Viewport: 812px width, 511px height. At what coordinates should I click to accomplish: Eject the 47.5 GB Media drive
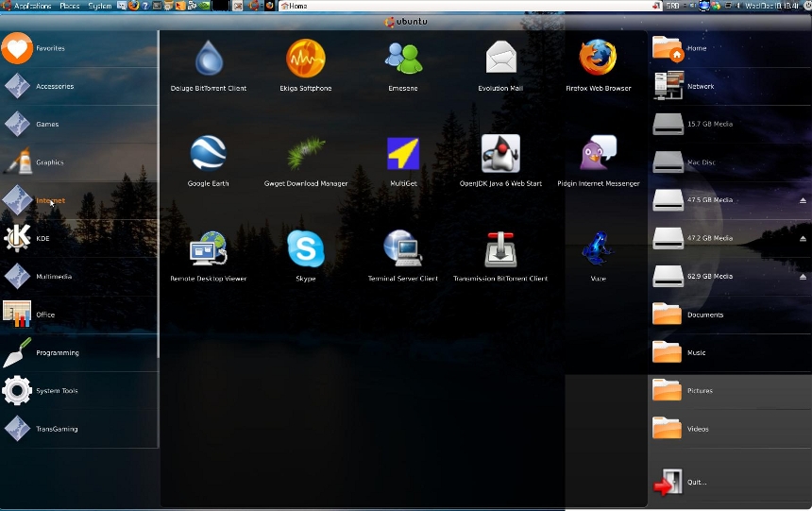803,200
